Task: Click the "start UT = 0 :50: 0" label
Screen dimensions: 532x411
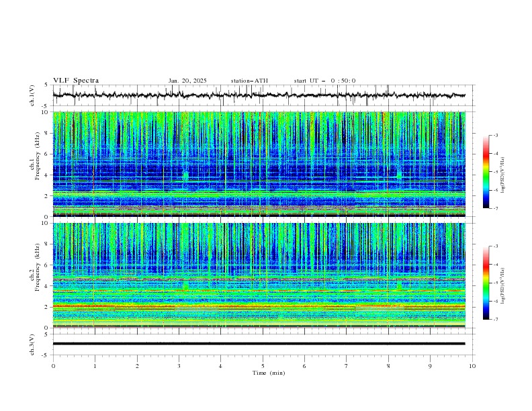Action: (324, 81)
